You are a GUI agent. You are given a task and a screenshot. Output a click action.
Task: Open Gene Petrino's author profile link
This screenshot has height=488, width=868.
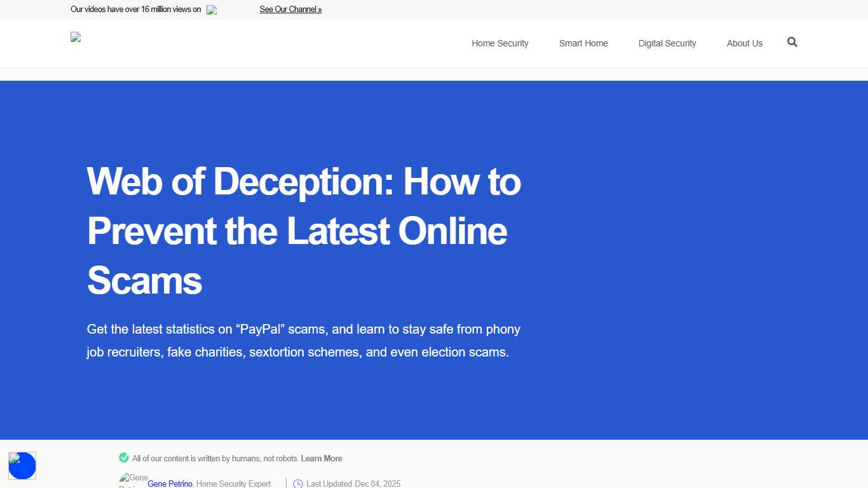coord(170,484)
